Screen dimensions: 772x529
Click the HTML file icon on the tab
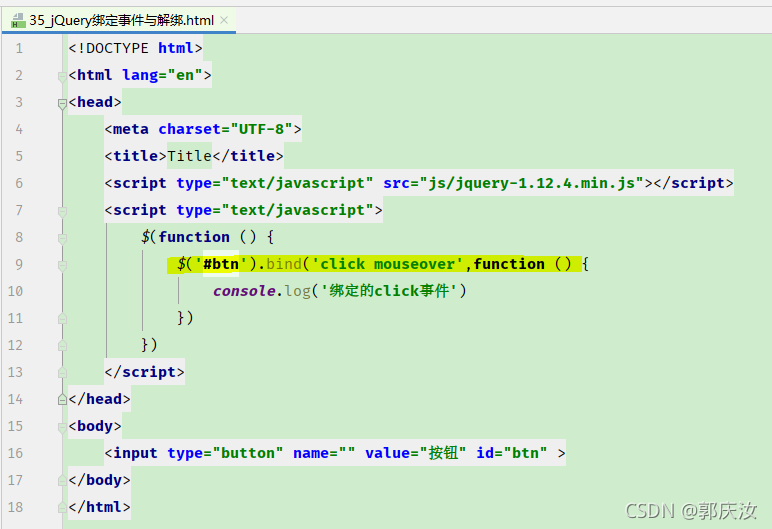point(18,21)
